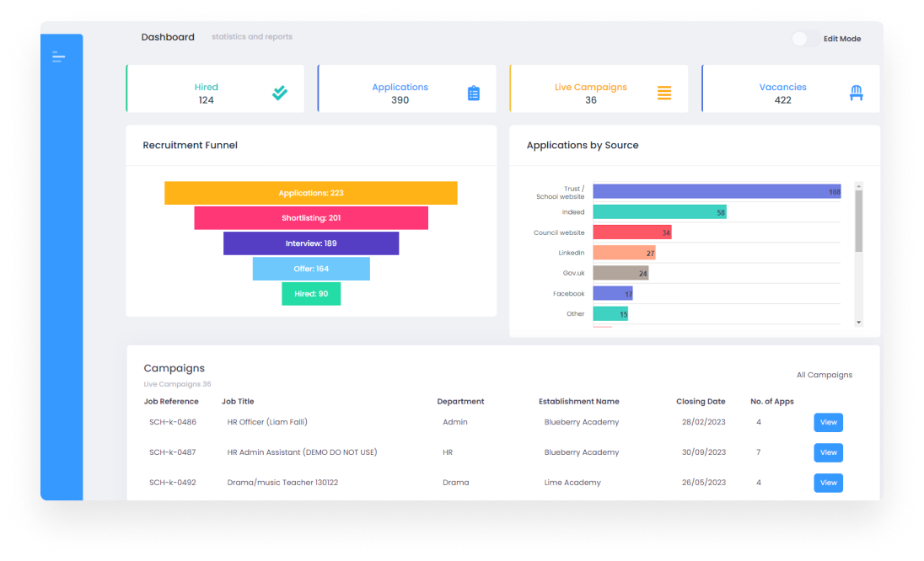Click the Hired double-checkmark icon
Image resolution: width=924 pixels, height=561 pixels.
point(280,93)
